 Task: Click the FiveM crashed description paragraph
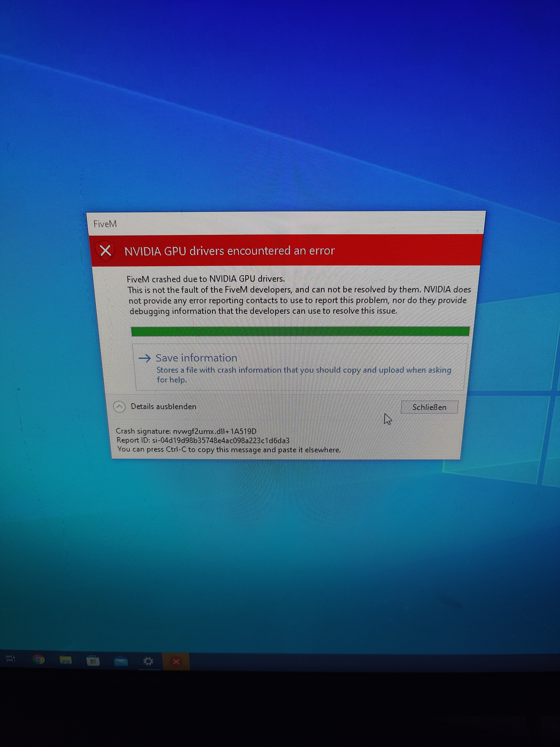coord(299,295)
